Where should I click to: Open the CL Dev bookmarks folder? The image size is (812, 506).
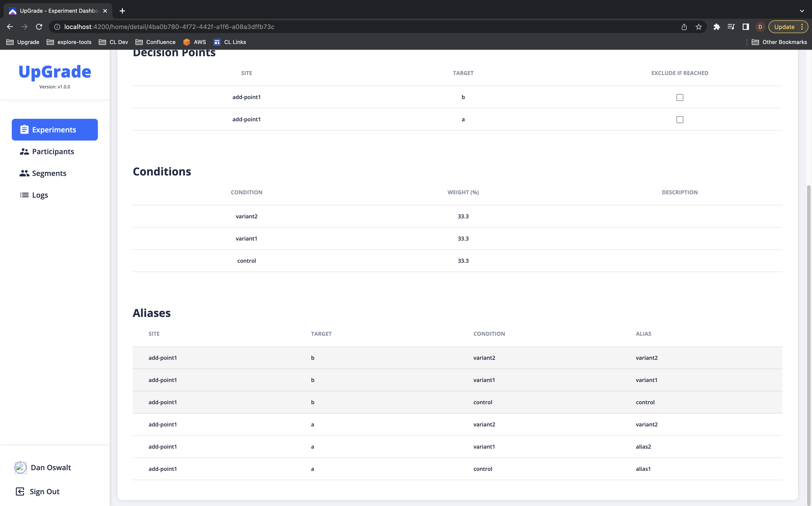(113, 42)
